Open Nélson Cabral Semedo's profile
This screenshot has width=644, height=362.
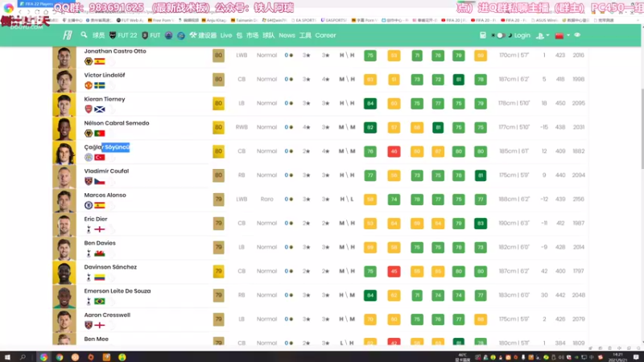tap(117, 123)
